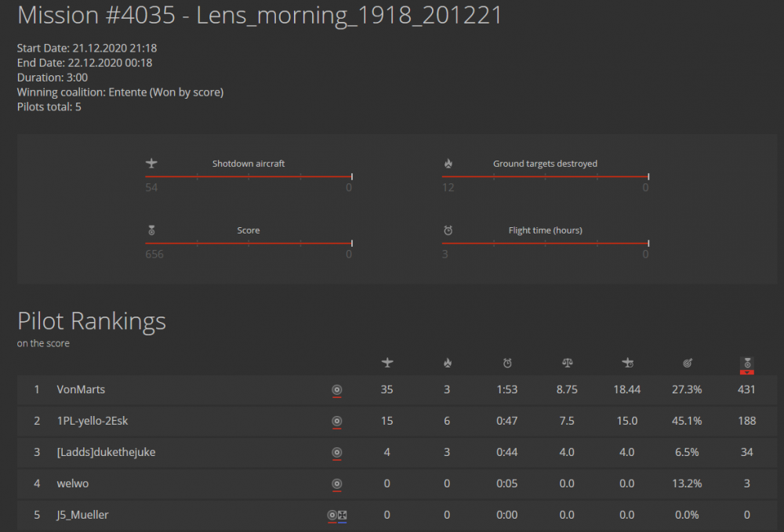Click VonMarts' score value 431
Screen dimensions: 784x532
[746, 389]
